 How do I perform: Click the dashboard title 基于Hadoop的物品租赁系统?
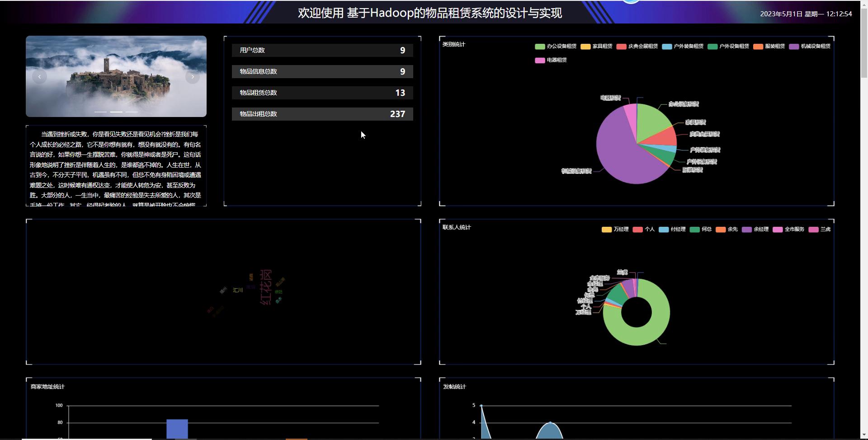[x=429, y=13]
